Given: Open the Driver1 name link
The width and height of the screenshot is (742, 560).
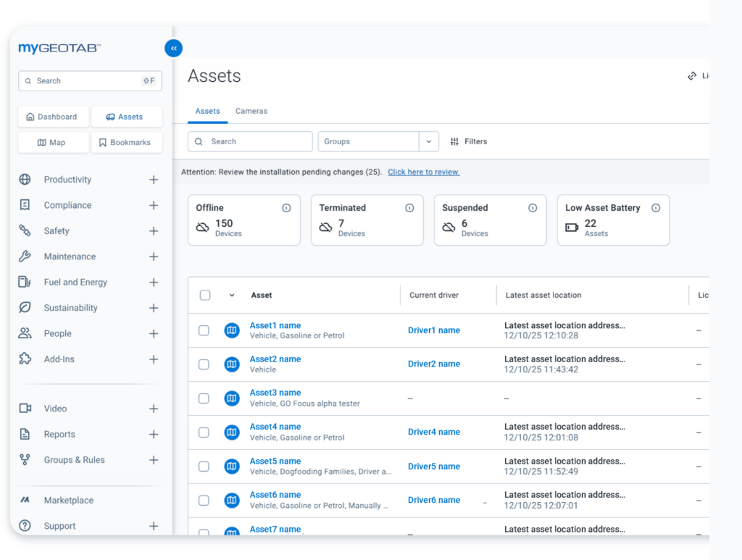Looking at the screenshot, I should [433, 330].
